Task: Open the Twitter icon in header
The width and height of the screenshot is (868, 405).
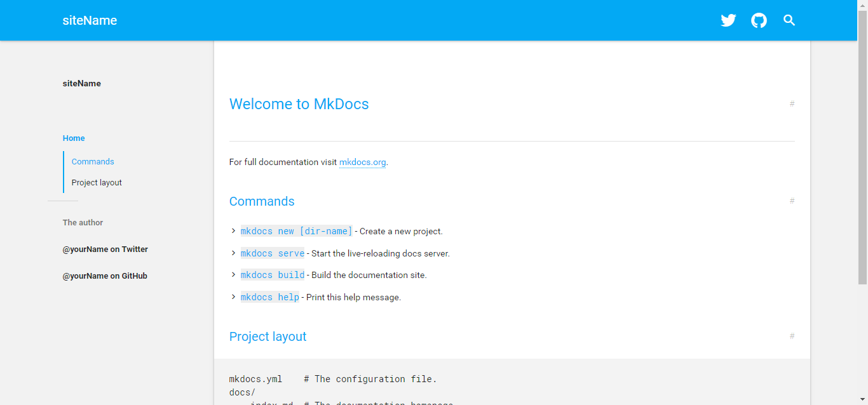Action: tap(728, 20)
